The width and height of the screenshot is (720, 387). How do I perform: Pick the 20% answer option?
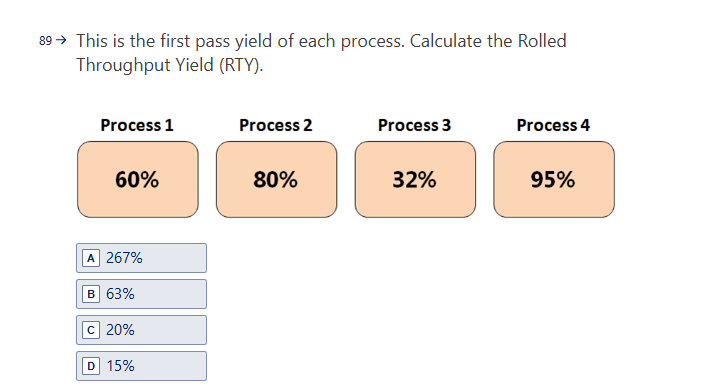[141, 330]
